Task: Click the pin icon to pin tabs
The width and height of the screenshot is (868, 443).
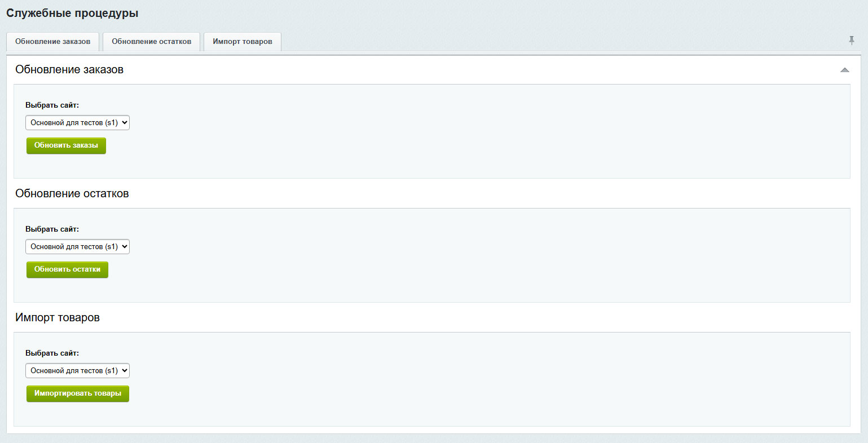Action: point(851,41)
